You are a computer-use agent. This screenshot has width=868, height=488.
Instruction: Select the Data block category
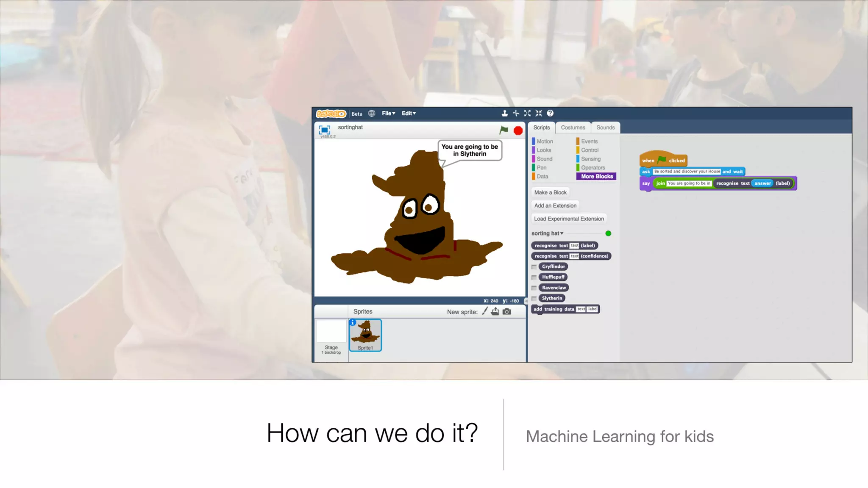pos(542,177)
